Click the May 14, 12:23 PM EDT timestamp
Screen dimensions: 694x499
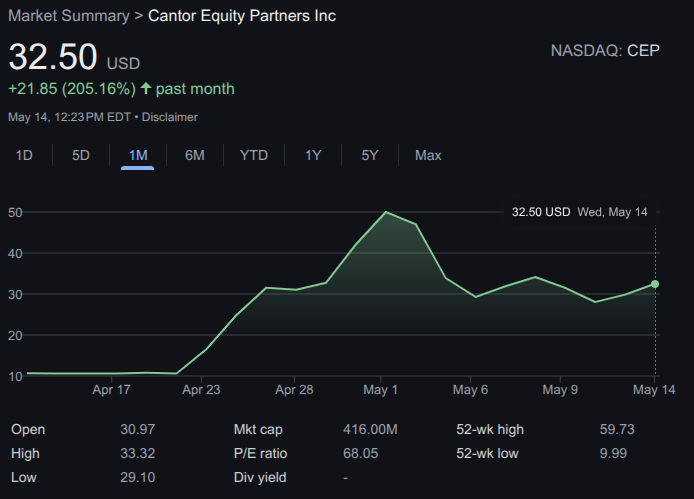(x=69, y=117)
